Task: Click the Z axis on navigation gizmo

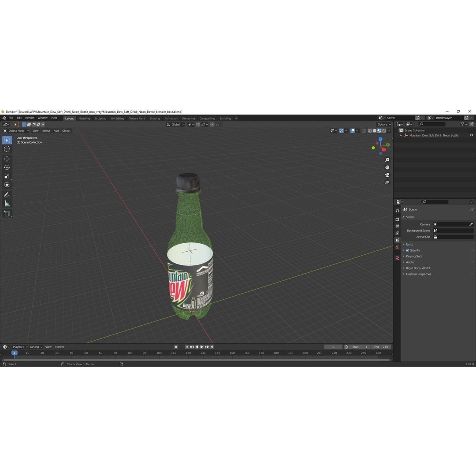Action: tap(380, 139)
